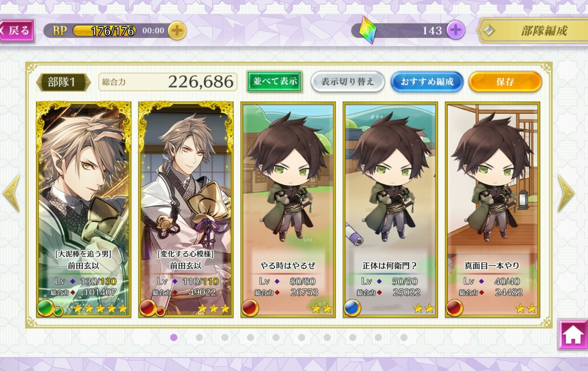Select the last page indicator dot
Image resolution: width=588 pixels, height=371 pixels.
[403, 337]
